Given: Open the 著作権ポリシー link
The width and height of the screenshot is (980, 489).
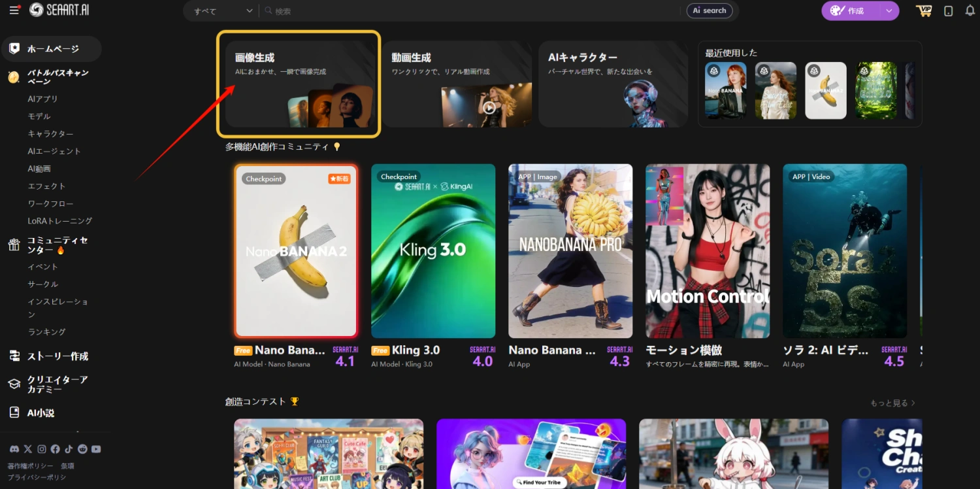Looking at the screenshot, I should click(x=30, y=466).
